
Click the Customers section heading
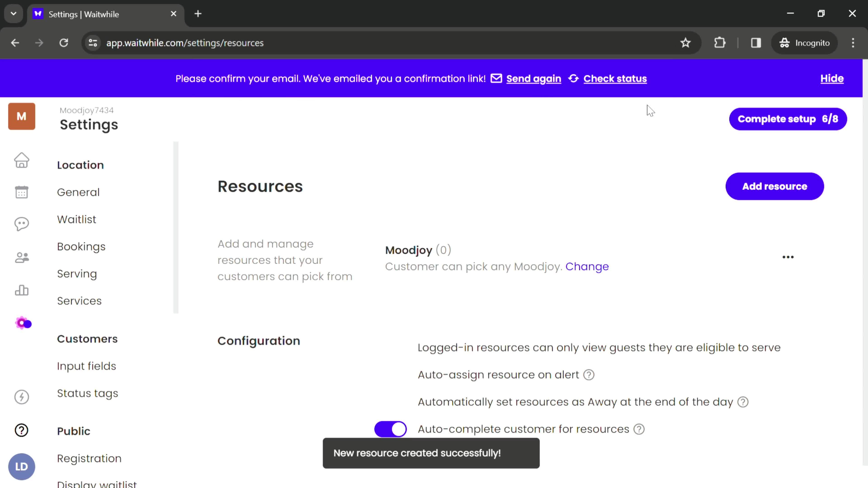87,339
